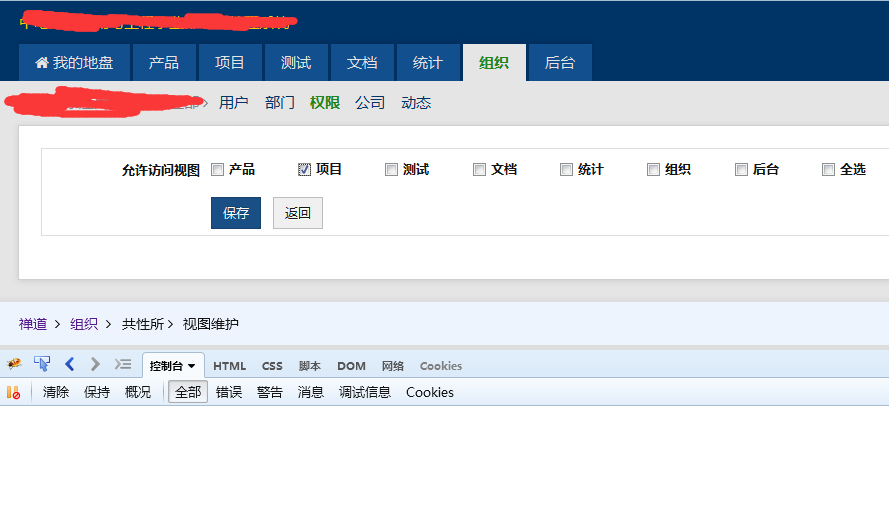Tick the 全选 select-all checkbox
The image size is (889, 520).
[x=828, y=170]
